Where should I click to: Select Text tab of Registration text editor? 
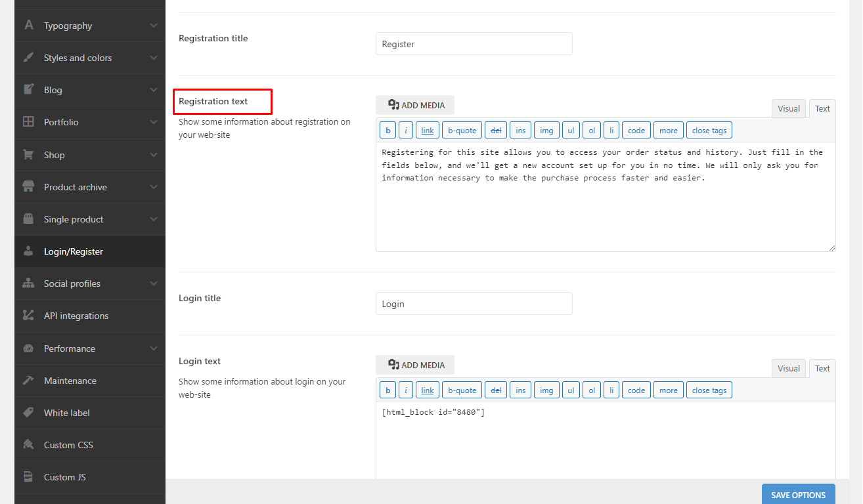pyautogui.click(x=822, y=109)
